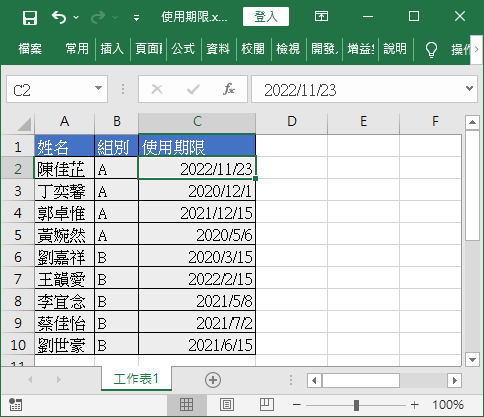
Task: Switch to Page Layout view
Action: tap(227, 405)
